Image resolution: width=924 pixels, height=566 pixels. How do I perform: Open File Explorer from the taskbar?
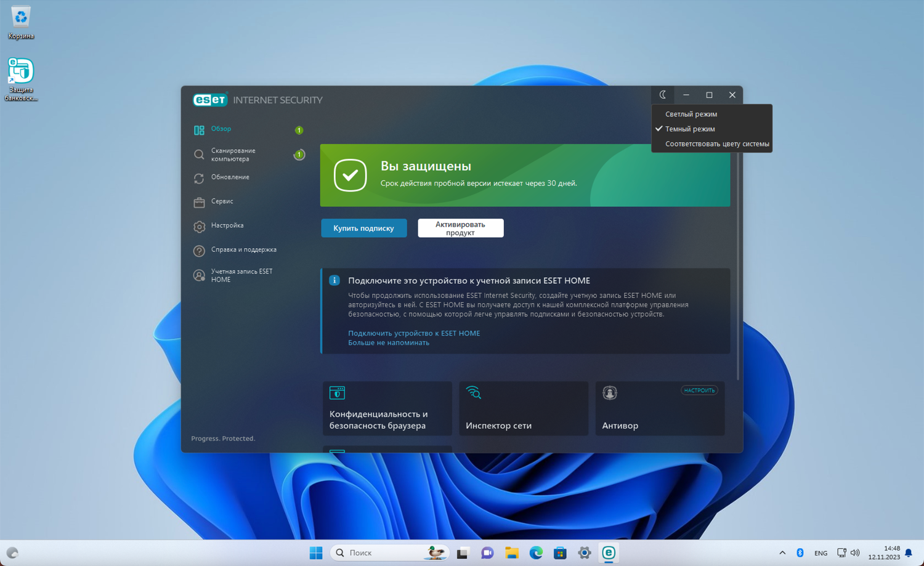(x=511, y=553)
